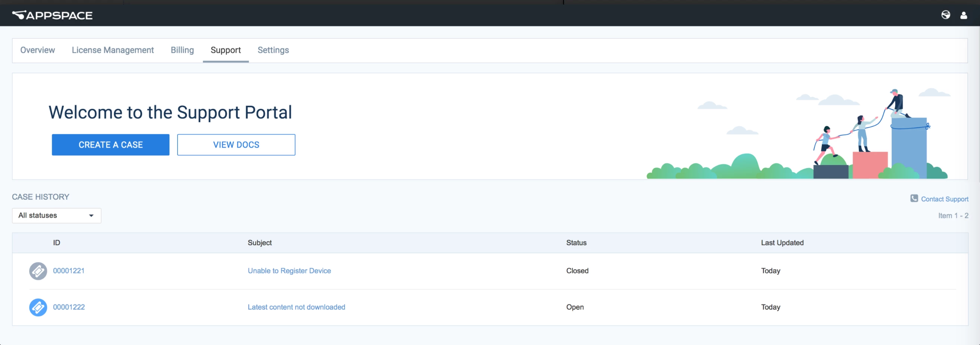Image resolution: width=980 pixels, height=345 pixels.
Task: Click the Welcome to the Support Portal heading
Action: coord(170,112)
